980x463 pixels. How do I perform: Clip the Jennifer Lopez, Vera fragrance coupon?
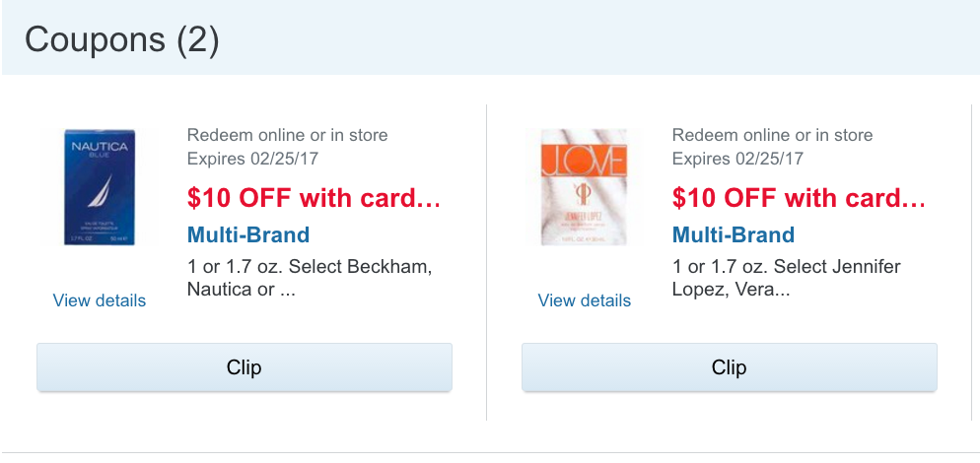[730, 367]
